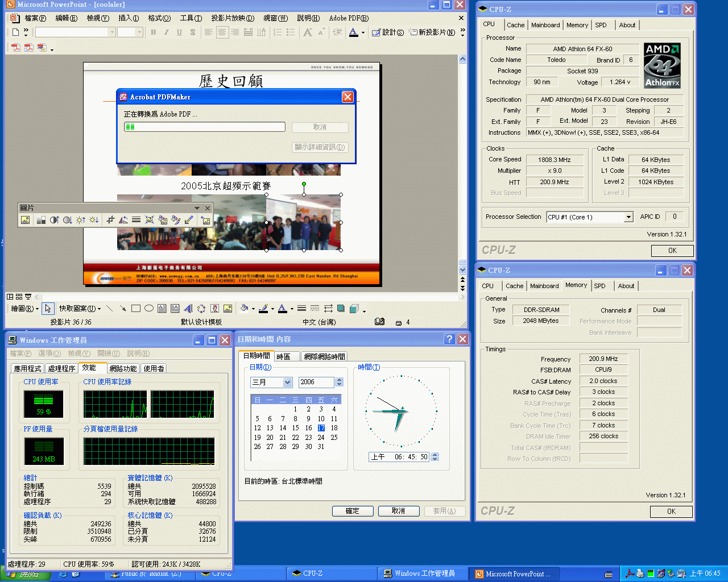
Task: Click Convert to PDF and send for review icon
Action: pos(42,48)
